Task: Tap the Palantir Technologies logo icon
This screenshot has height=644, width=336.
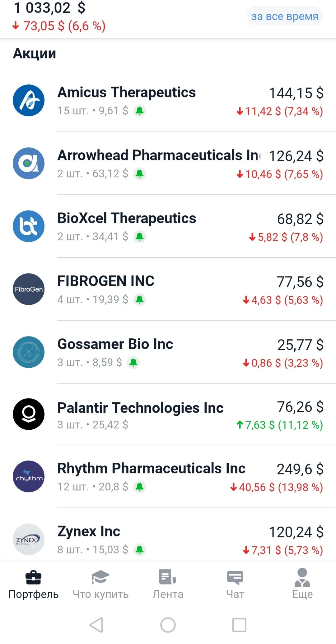Action: click(29, 414)
